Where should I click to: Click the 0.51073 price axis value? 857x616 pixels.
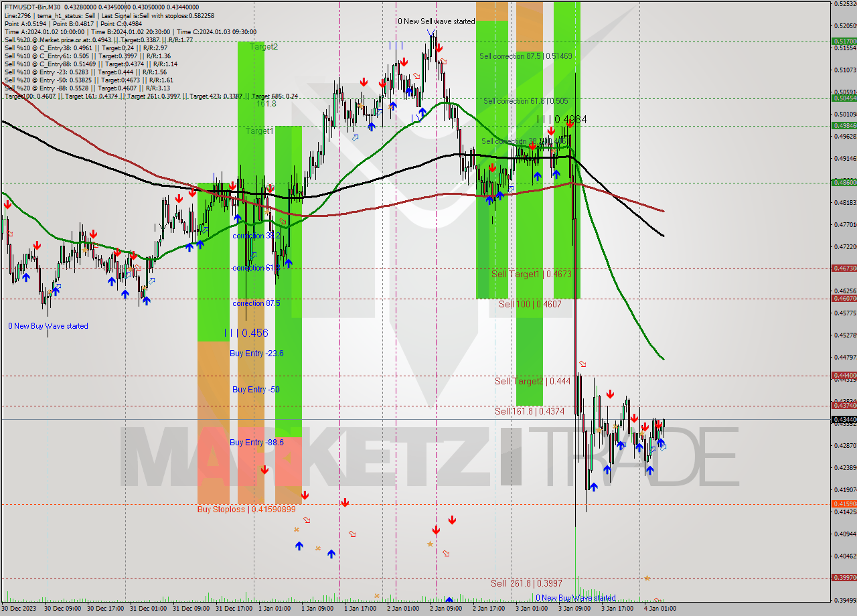point(845,70)
